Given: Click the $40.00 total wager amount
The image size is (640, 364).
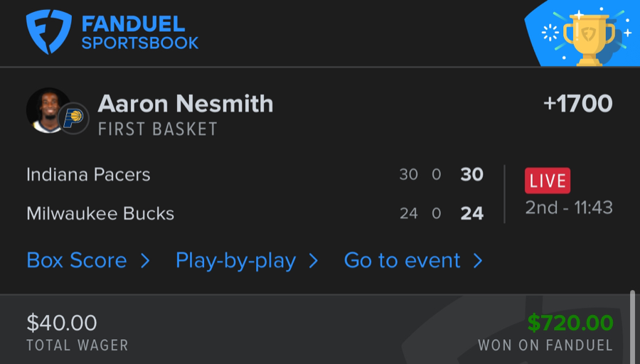Looking at the screenshot, I should point(62,323).
